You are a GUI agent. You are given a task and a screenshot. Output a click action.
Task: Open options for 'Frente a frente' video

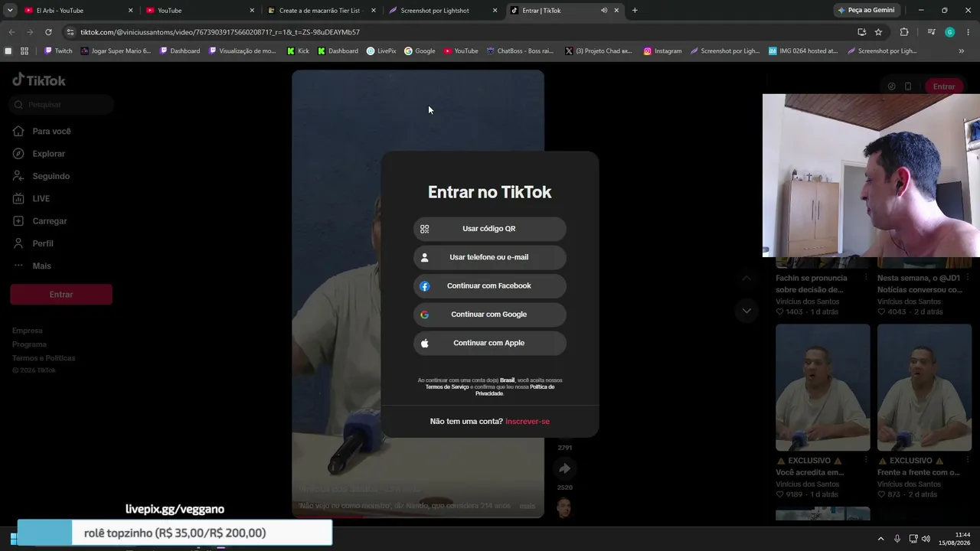pyautogui.click(x=967, y=461)
